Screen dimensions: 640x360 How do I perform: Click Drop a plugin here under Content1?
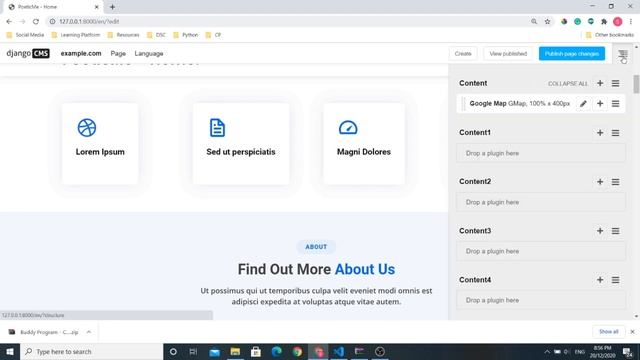541,153
